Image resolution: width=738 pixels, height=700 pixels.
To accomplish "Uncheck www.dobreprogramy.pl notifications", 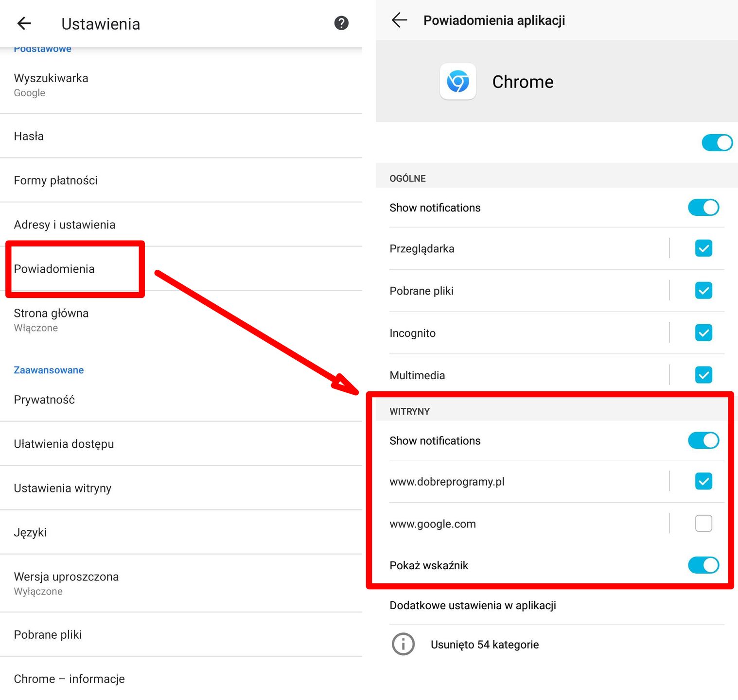I will coord(703,482).
